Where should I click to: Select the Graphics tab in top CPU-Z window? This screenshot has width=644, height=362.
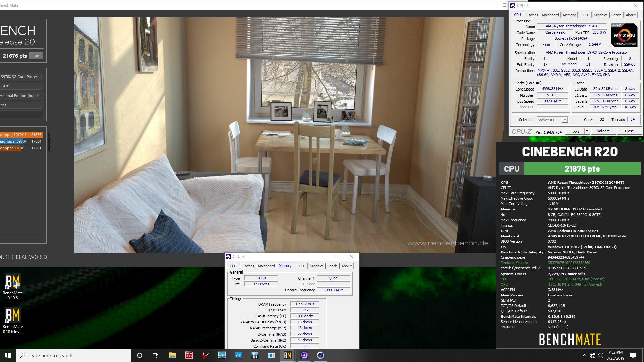(600, 15)
